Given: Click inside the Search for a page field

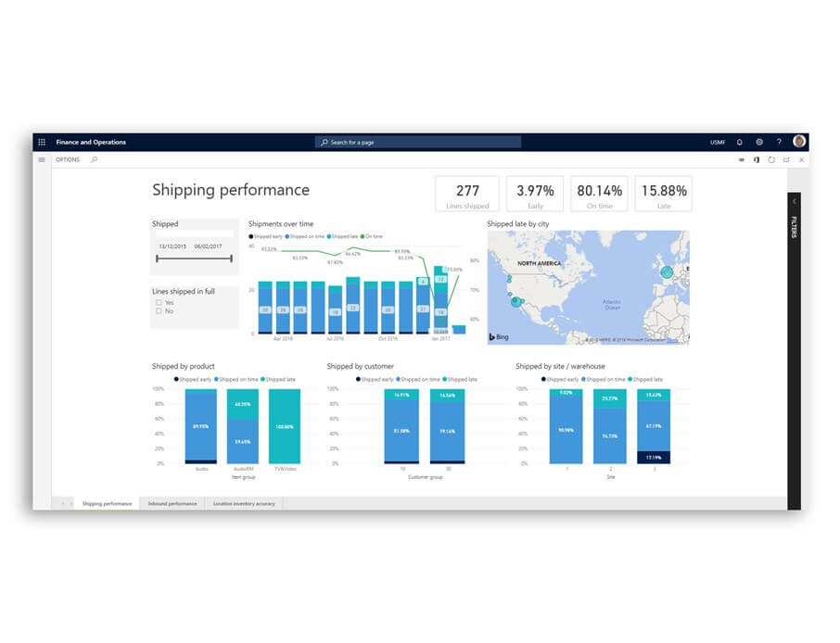Looking at the screenshot, I should (417, 142).
